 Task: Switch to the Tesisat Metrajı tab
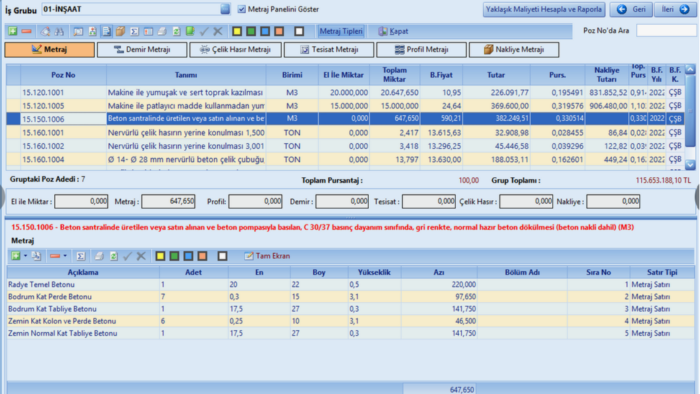coord(329,50)
